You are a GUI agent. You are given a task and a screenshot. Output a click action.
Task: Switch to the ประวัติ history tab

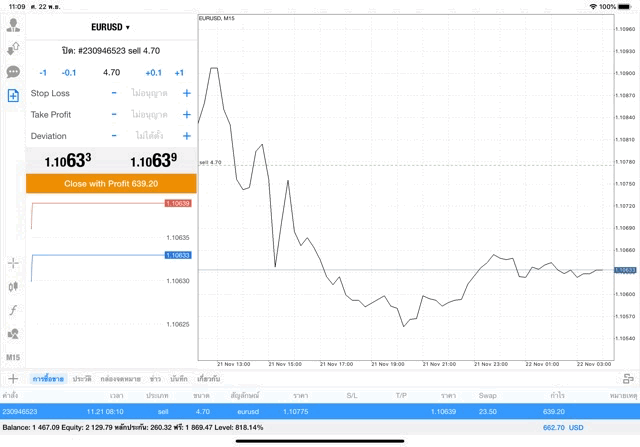(81, 379)
